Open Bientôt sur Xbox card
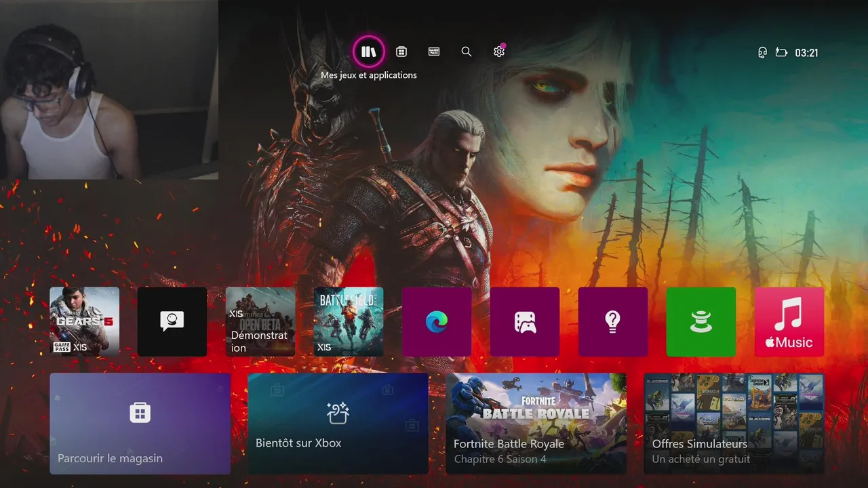The image size is (868, 488). click(x=338, y=424)
